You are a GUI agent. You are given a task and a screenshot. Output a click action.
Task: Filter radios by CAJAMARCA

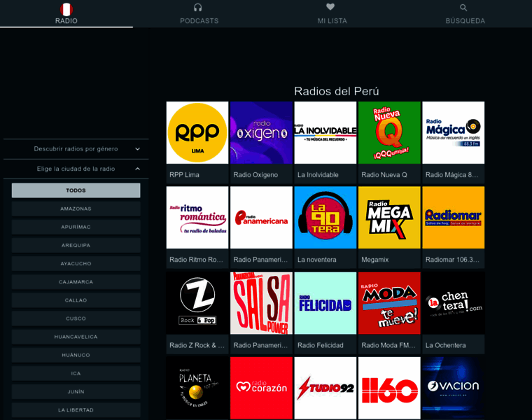click(x=76, y=282)
